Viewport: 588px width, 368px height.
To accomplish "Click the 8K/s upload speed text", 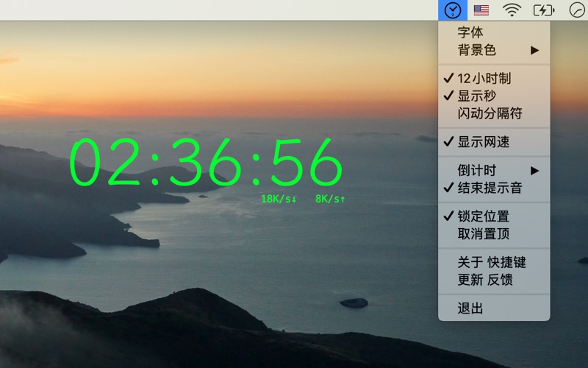I will tap(330, 199).
